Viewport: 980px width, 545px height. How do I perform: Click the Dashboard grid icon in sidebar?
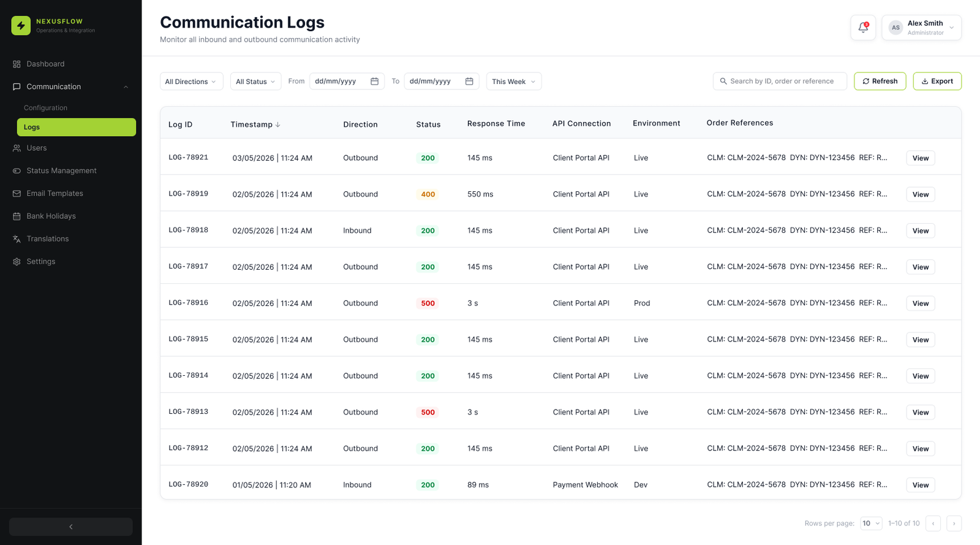pos(17,64)
